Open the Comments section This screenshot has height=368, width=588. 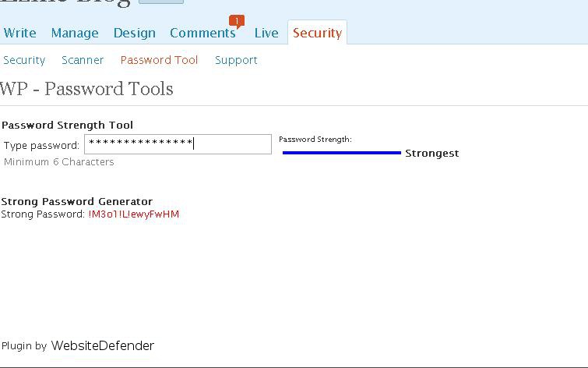202,33
